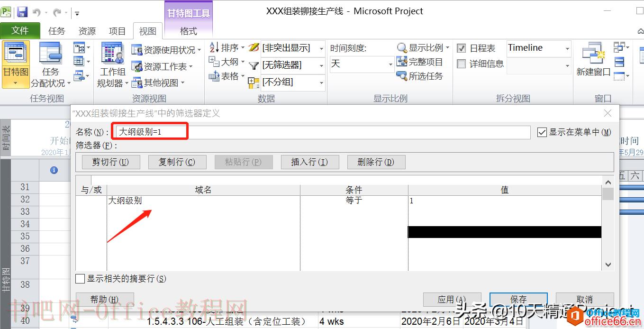Toggle Show in menu (显示在菜单中) checkbox

(542, 132)
